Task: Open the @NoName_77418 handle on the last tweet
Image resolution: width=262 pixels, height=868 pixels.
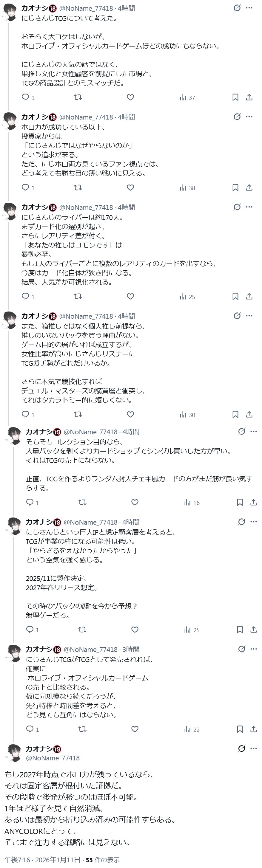Action: [53, 758]
